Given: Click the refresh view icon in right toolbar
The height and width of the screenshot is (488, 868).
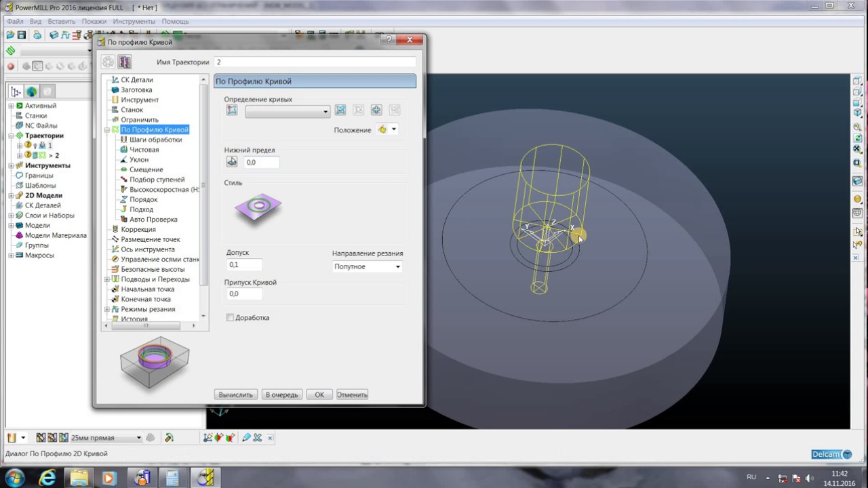Looking at the screenshot, I should (858, 138).
